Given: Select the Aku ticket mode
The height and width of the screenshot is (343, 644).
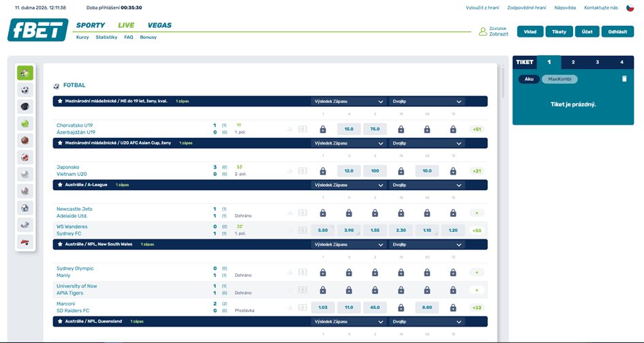Looking at the screenshot, I should [529, 79].
